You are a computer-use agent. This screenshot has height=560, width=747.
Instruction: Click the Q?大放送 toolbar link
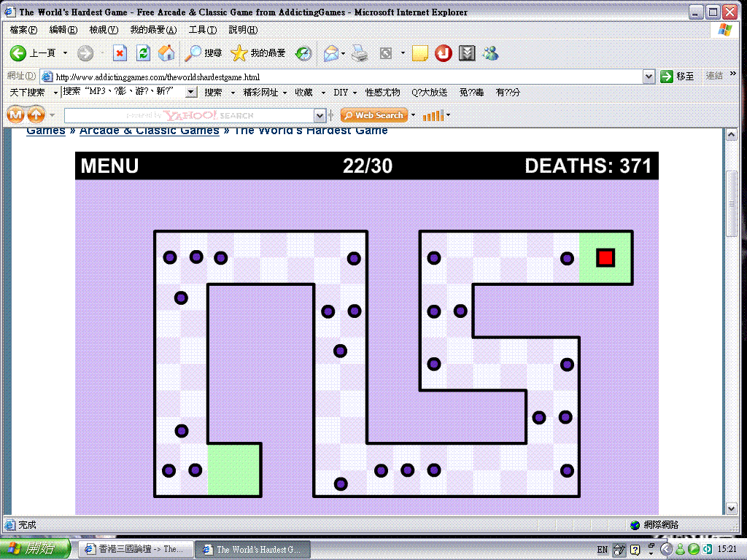[x=429, y=93]
